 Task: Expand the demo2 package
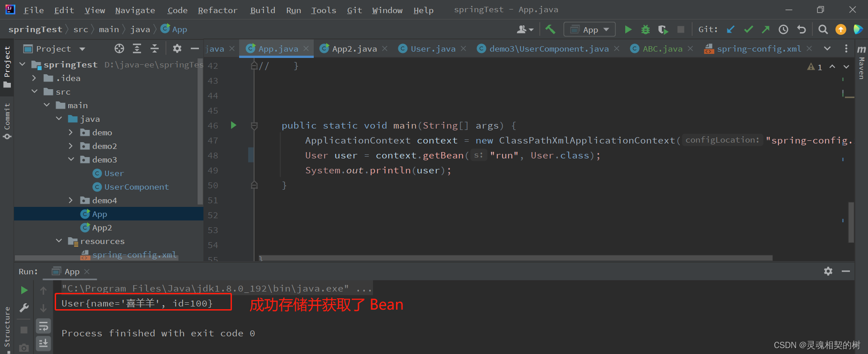[x=71, y=146]
